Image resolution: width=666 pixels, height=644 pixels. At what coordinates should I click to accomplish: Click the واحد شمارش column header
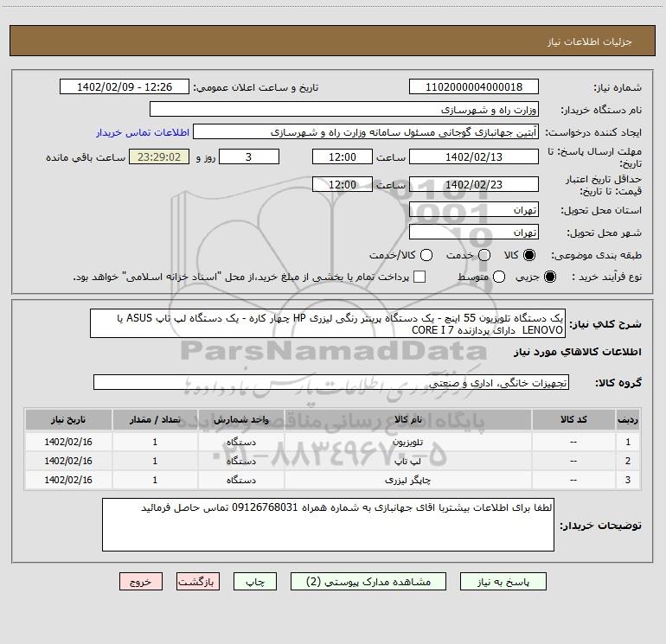coord(240,419)
